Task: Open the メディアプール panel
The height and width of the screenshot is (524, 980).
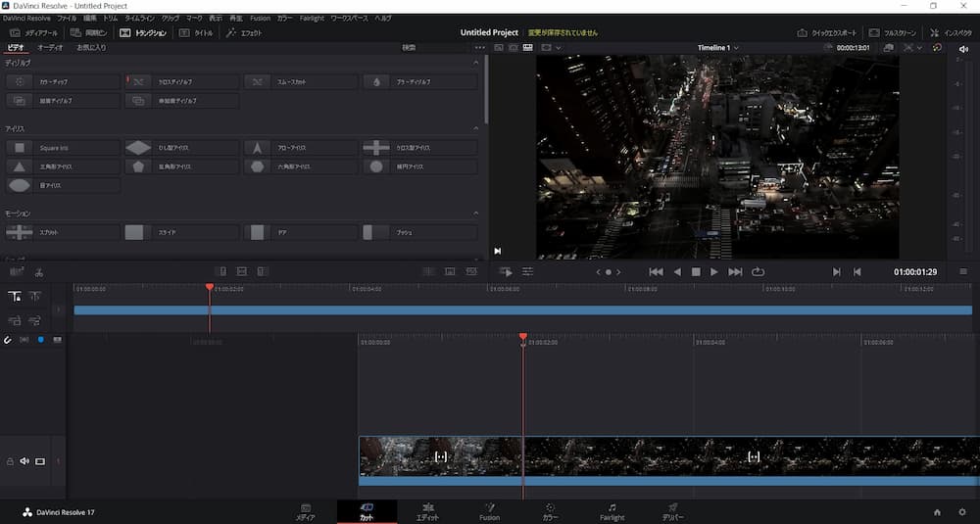Action: [x=33, y=33]
